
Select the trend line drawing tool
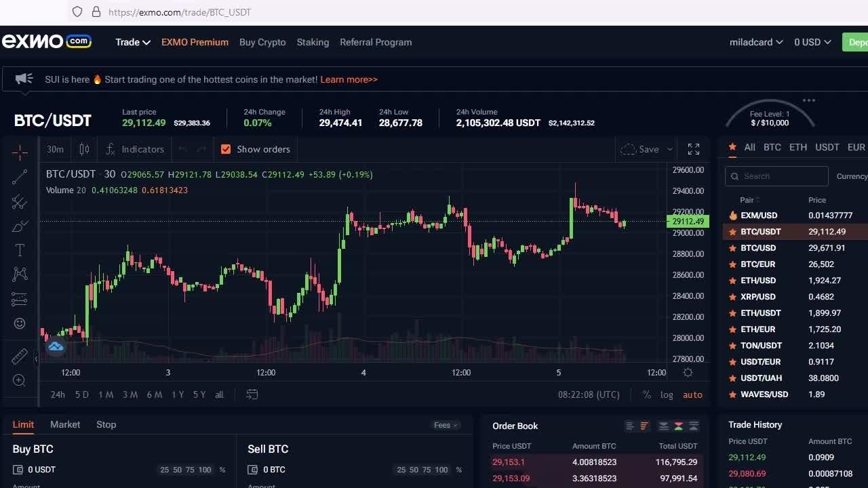pyautogui.click(x=20, y=177)
